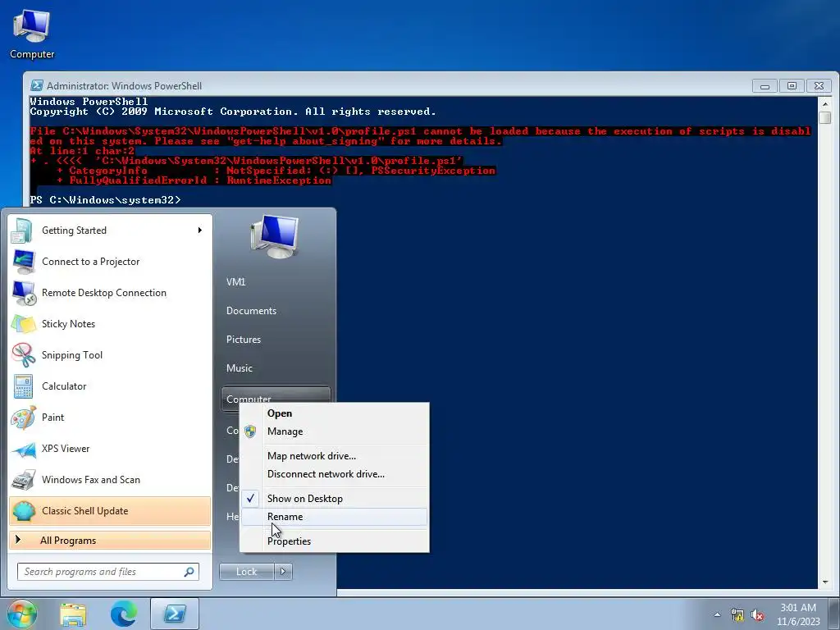Click Rename in the context menu

[x=335, y=517]
